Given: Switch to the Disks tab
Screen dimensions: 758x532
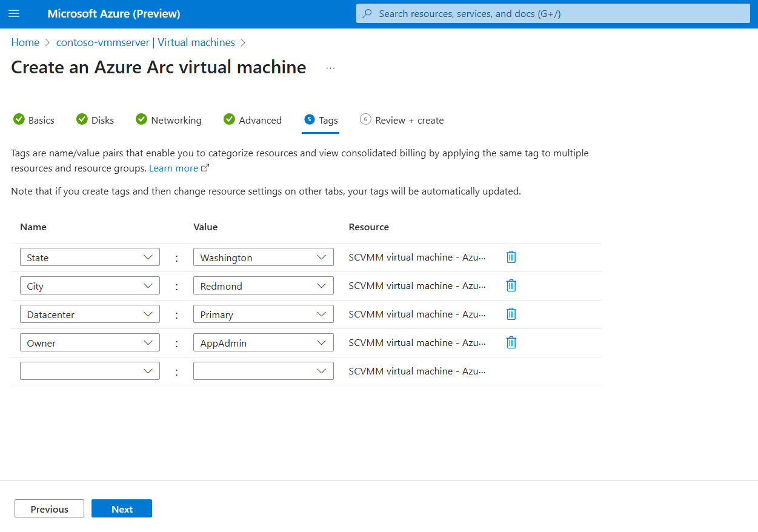Looking at the screenshot, I should click(95, 120).
